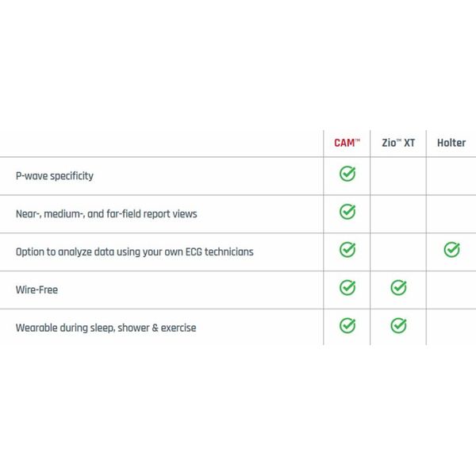Viewport: 476px width, 476px height.
Task: Click CAM checkmark for Wearable during sleep row
Action: point(347,325)
